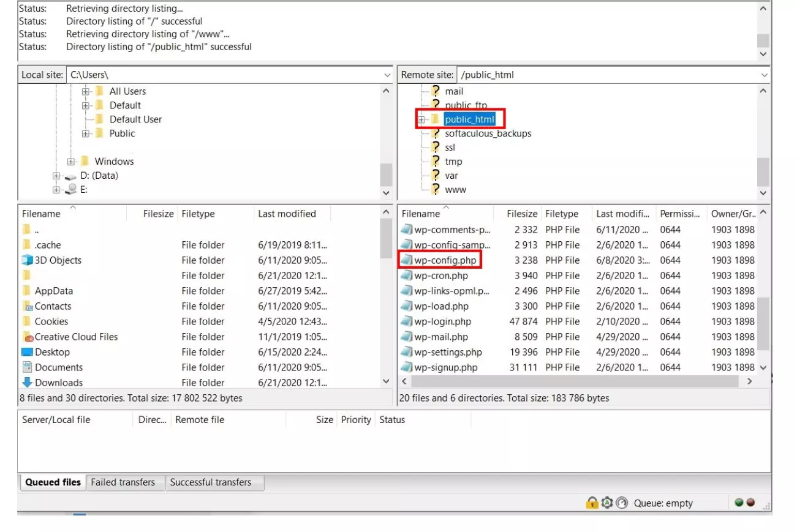
Task: Expand the public_html remote folder
Action: [x=421, y=119]
